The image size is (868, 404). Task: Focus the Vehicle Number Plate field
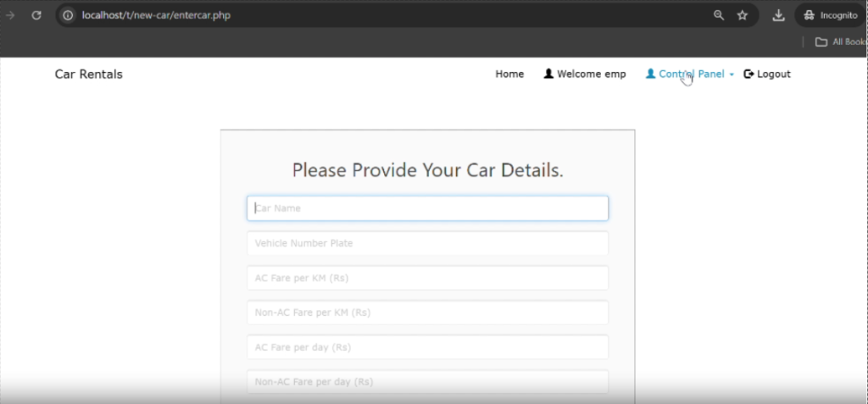tap(427, 244)
